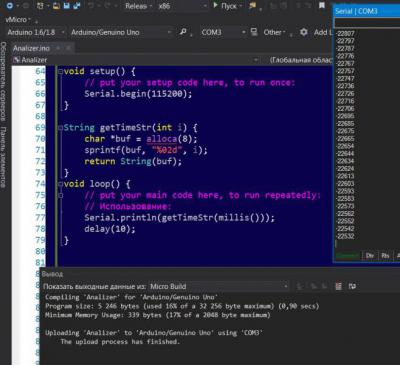Image resolution: width=400 pixels, height=365 pixels.
Task: Click the serial monitor send input field
Action: (x=367, y=23)
